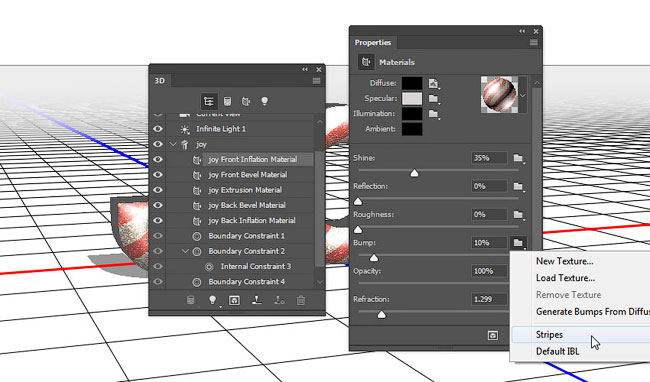Viewport: 650px width, 382px height.
Task: Click the striped material preview thumbnail
Action: point(499,94)
